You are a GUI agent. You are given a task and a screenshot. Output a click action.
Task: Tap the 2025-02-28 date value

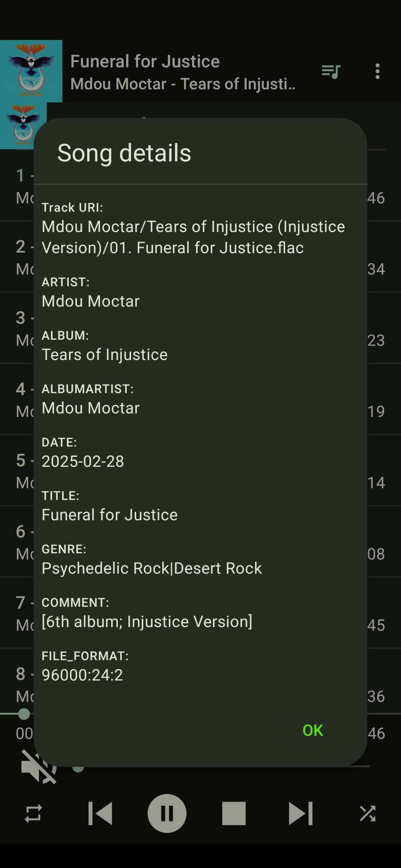pyautogui.click(x=83, y=461)
